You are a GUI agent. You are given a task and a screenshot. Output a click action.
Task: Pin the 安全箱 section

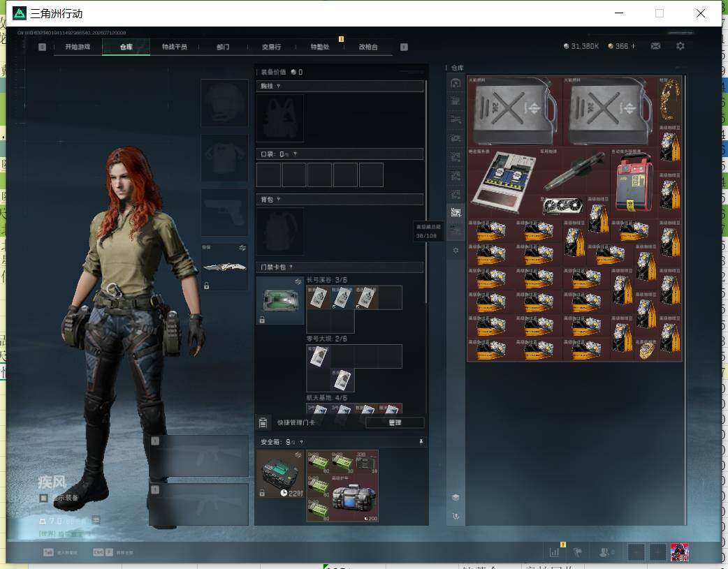point(421,442)
